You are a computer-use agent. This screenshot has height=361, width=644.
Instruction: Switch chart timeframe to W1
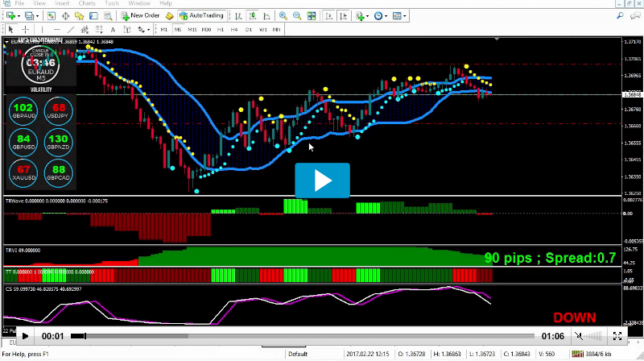(x=263, y=30)
